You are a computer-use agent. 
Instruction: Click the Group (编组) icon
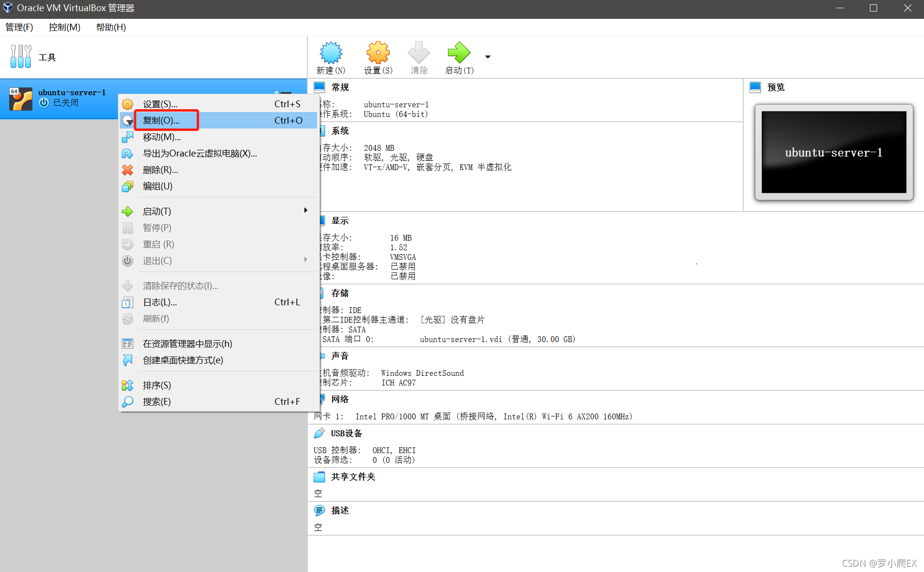click(x=128, y=186)
